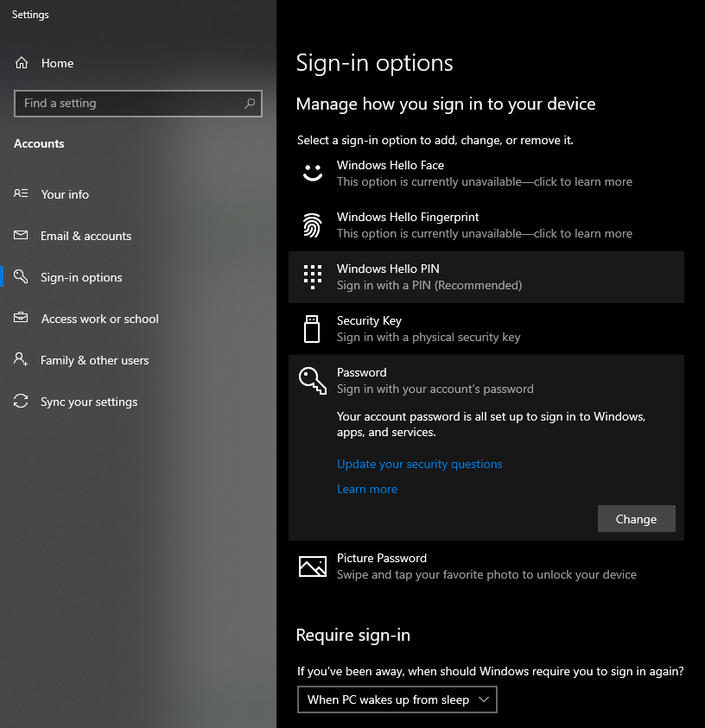Click Update your security questions link
This screenshot has width=705, height=728.
(x=419, y=464)
